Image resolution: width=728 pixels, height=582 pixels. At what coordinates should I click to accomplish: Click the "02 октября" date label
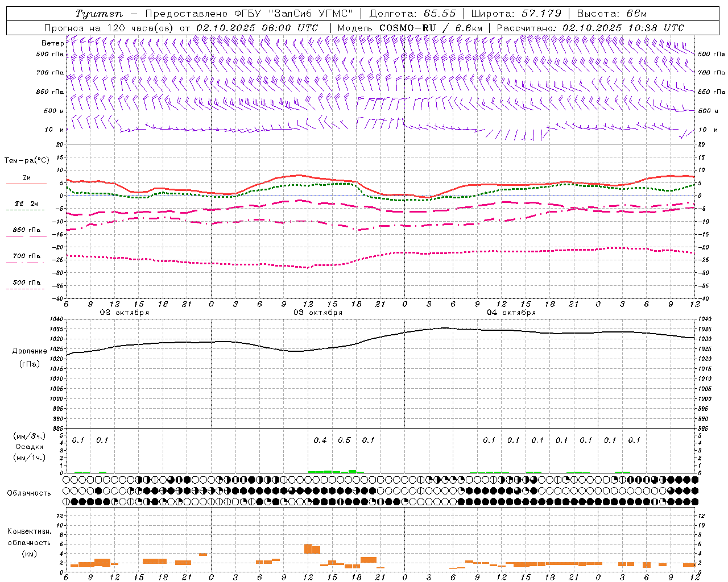pos(125,312)
